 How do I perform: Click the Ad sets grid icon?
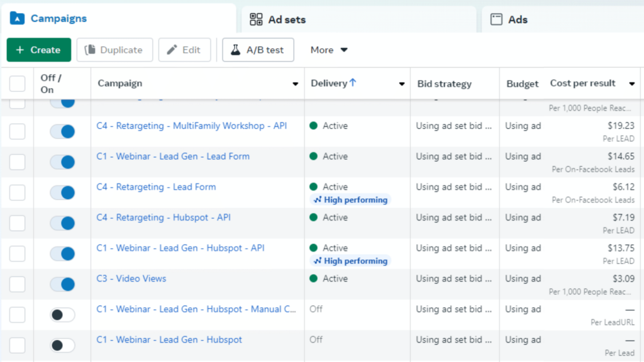[x=256, y=19]
